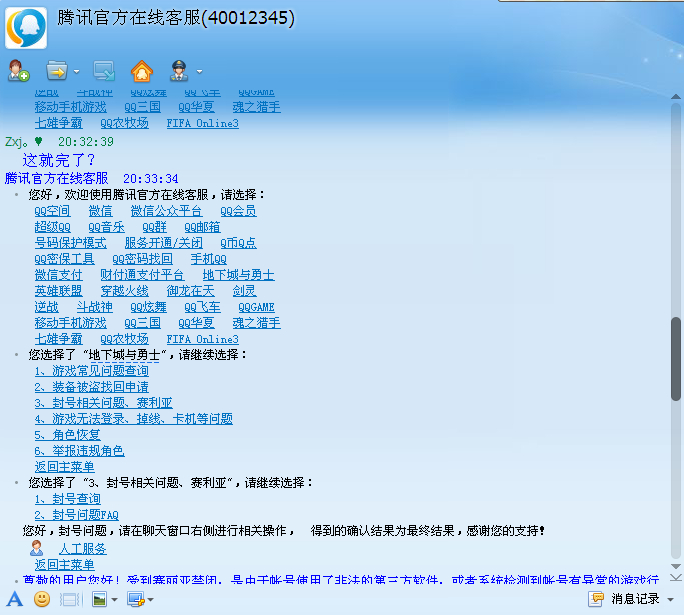The width and height of the screenshot is (684, 615).
Task: Open the 服务开通/关闭 link
Action: pyautogui.click(x=164, y=243)
